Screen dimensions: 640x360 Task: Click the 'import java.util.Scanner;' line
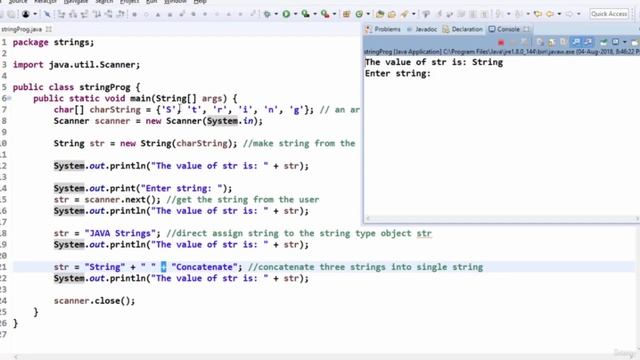76,65
